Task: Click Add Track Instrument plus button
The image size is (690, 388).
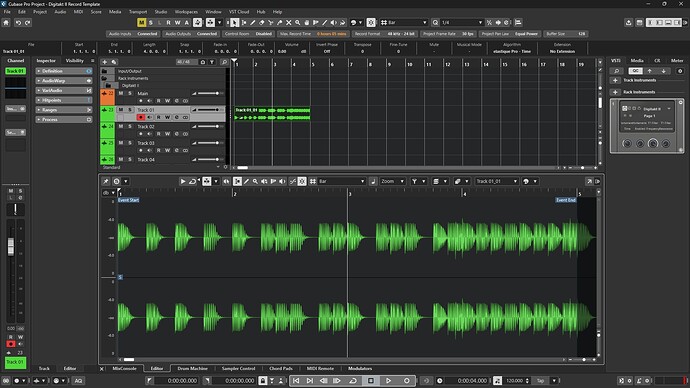Action: pos(615,80)
